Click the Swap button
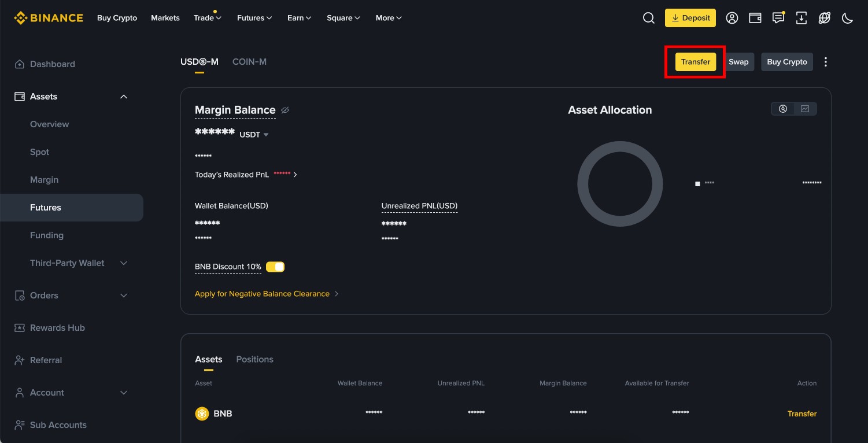868x443 pixels. coord(738,62)
